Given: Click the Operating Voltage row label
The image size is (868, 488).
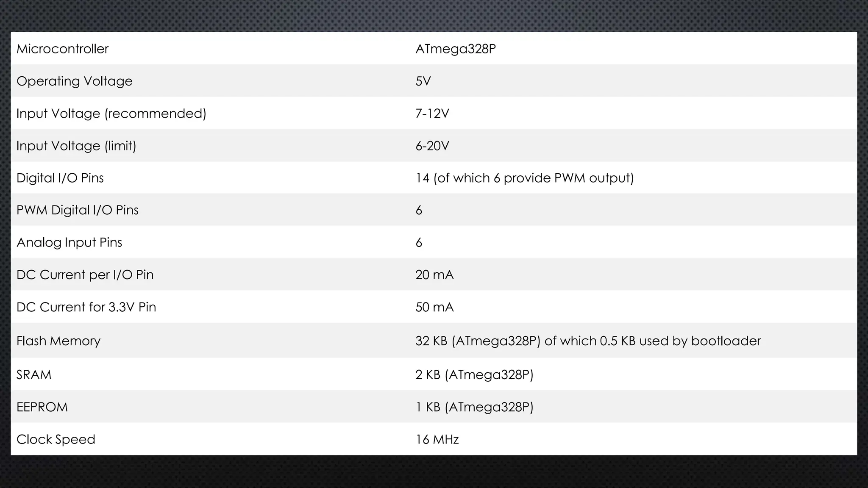Looking at the screenshot, I should pyautogui.click(x=74, y=81).
